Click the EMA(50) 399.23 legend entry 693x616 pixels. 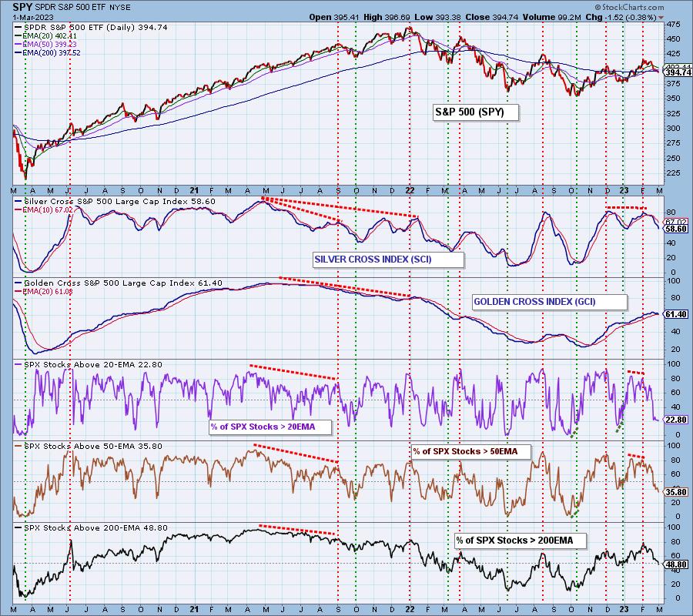(46, 44)
